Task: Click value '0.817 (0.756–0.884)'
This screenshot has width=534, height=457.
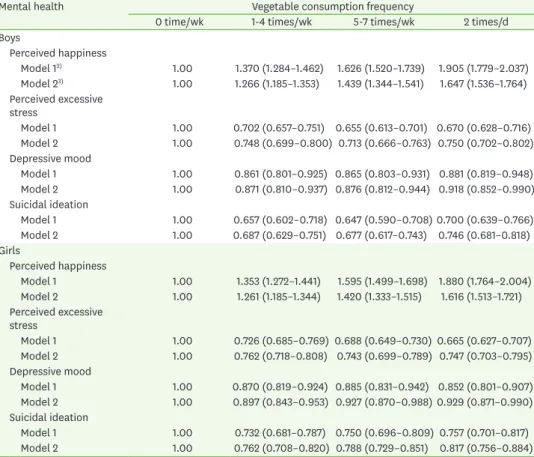Action: pos(486,448)
